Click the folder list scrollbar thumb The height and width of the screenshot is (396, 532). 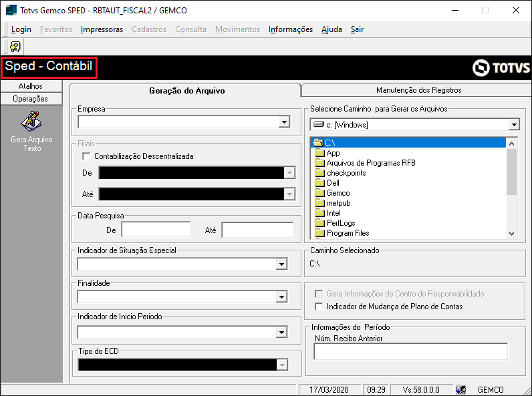click(x=512, y=172)
